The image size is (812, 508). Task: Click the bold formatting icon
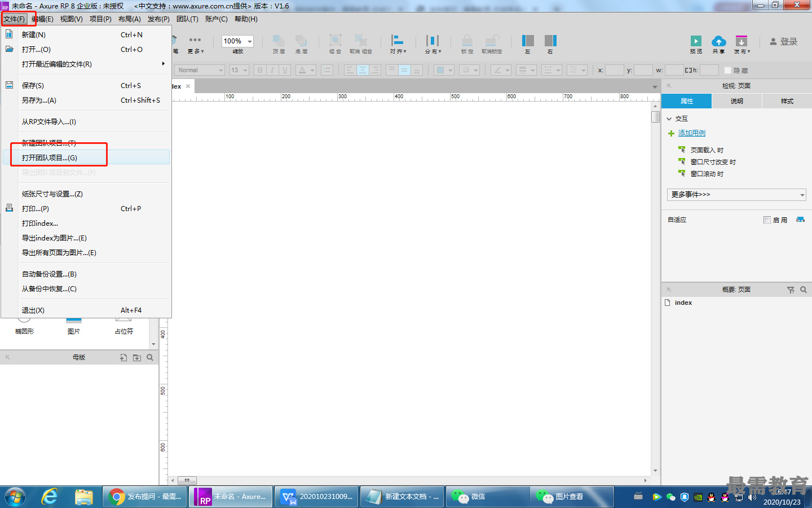pos(260,70)
